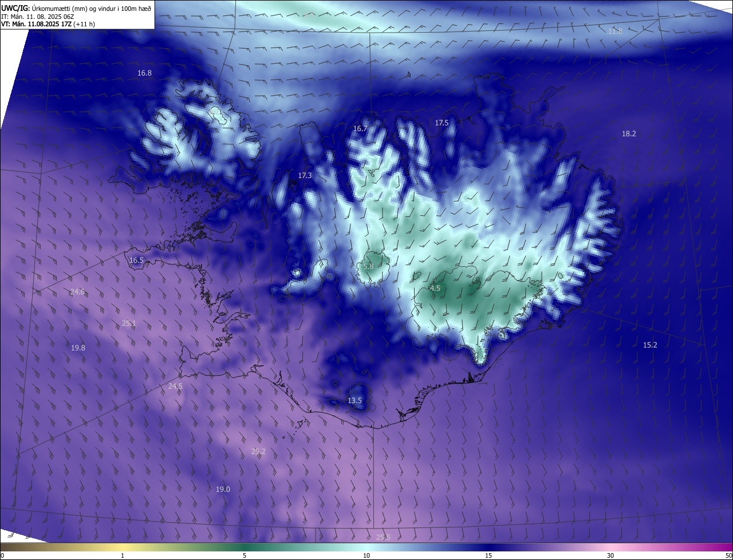Screen dimensions: 733x560
Task: Click the map value 25.5
Action: (x=383, y=537)
